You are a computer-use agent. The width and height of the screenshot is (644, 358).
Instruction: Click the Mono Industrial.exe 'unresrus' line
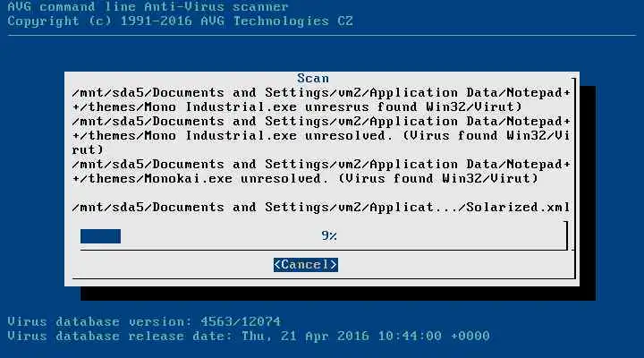pos(321,100)
